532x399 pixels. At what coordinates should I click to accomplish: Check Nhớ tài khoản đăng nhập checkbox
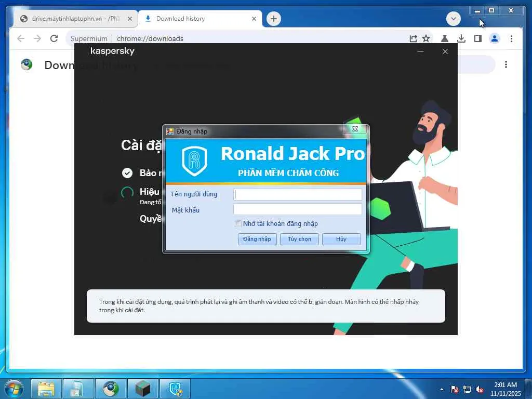pos(238,223)
